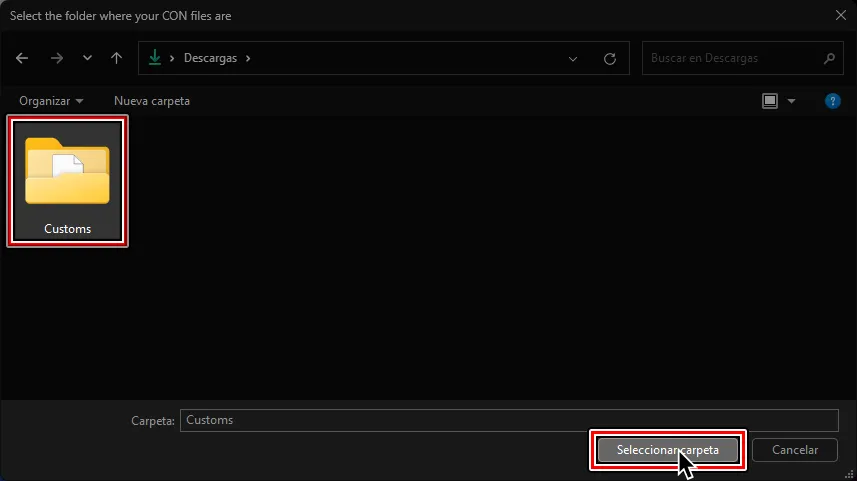Click the Carpeta name text field
The image size is (857, 481).
pyautogui.click(x=509, y=420)
